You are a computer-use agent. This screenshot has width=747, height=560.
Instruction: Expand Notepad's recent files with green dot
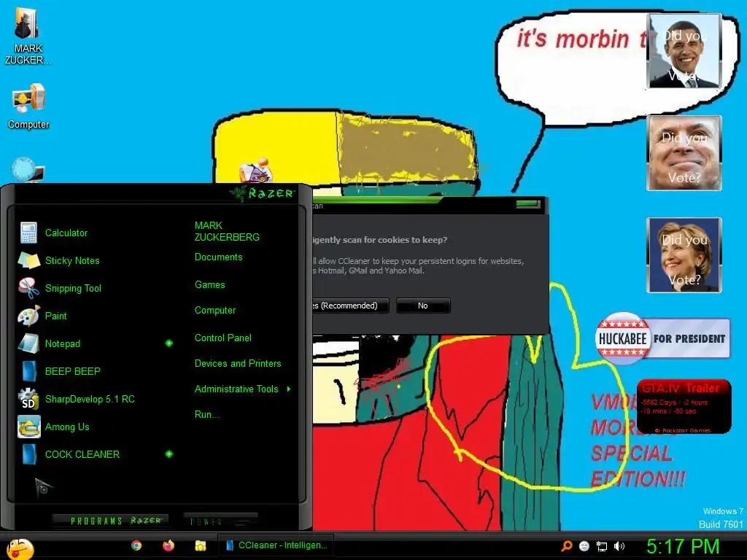click(x=169, y=343)
